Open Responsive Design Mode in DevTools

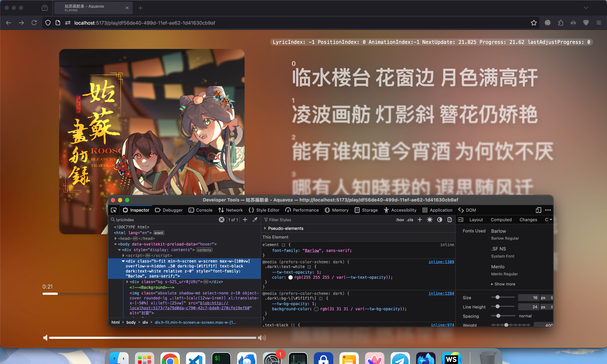(539, 210)
